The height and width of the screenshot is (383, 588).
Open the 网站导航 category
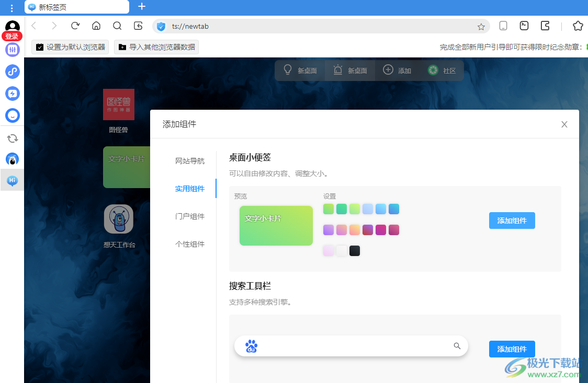(190, 161)
